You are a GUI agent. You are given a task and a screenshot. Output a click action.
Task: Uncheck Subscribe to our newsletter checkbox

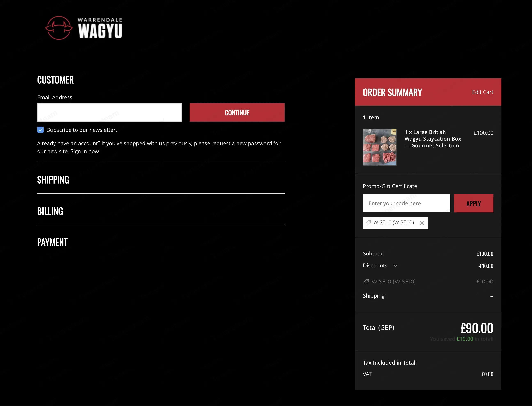[40, 130]
